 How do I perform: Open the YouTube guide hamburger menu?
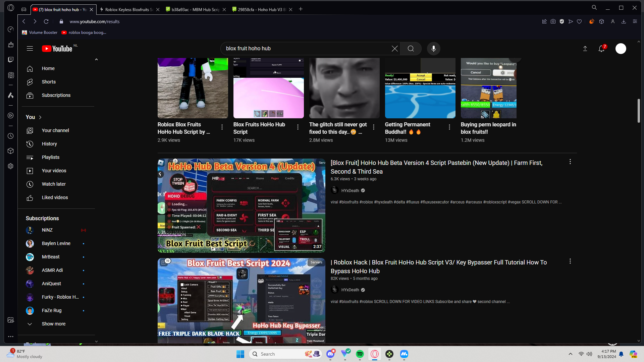click(30, 49)
